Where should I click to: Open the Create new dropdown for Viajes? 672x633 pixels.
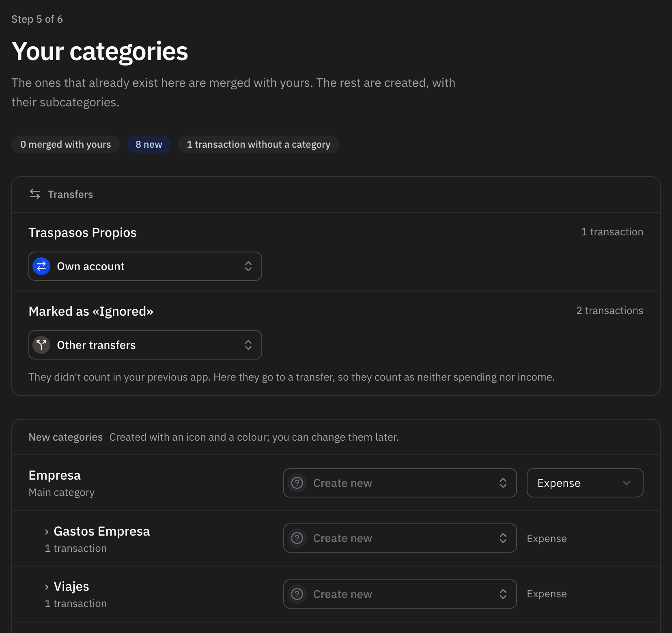coord(400,594)
